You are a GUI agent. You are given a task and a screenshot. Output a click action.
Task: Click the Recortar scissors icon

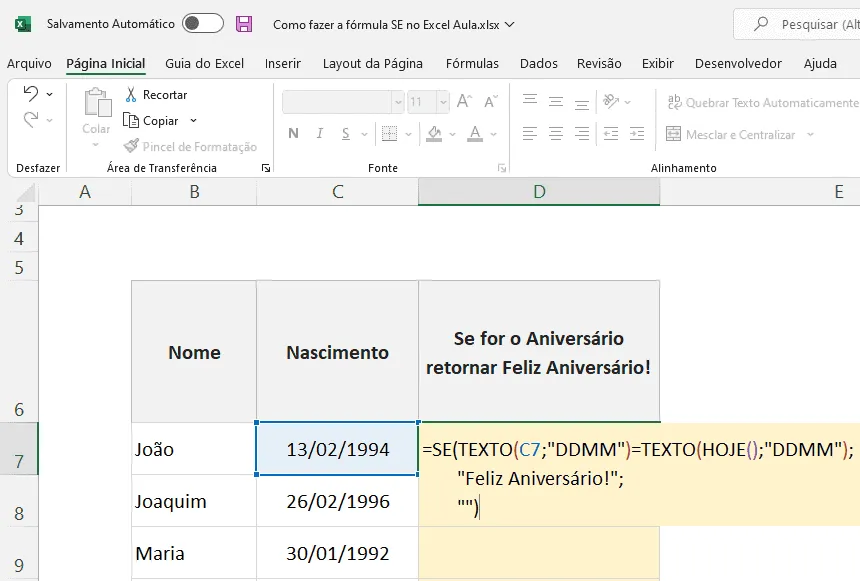(x=131, y=94)
